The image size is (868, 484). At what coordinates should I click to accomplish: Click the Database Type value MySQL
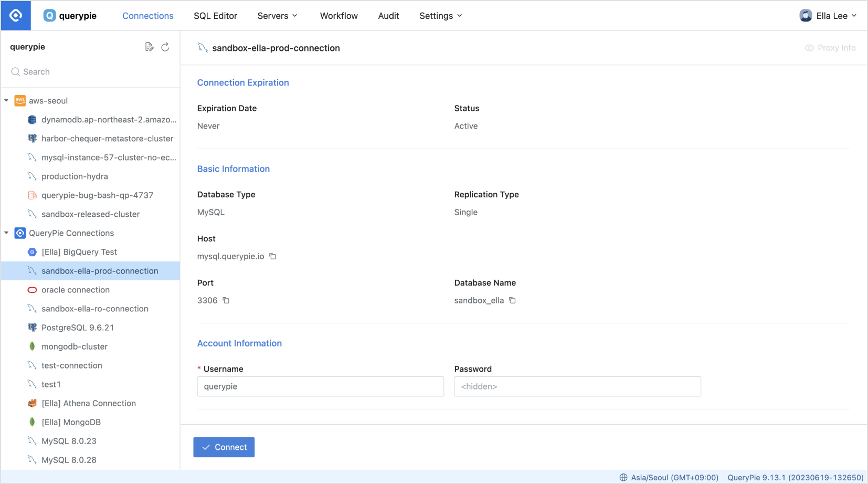(x=211, y=212)
